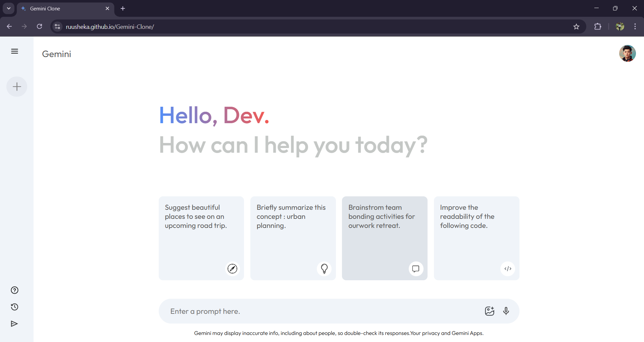Expand the tab search dropdown arrow

[9, 8]
